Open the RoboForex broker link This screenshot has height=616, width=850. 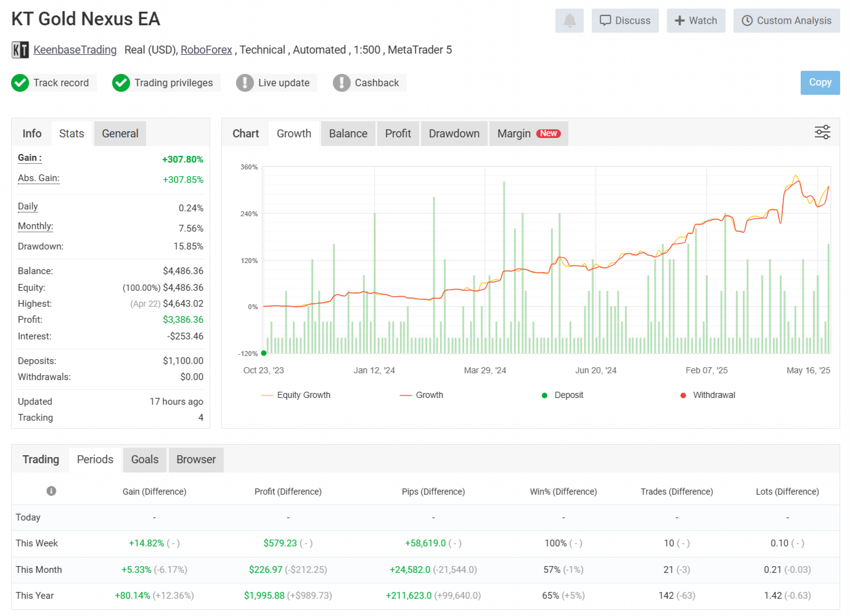point(206,50)
